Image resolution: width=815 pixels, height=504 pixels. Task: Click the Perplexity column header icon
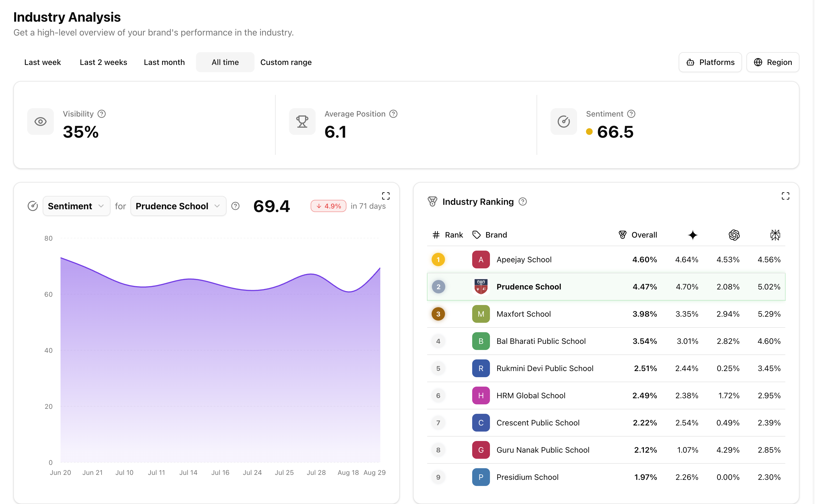click(x=775, y=235)
